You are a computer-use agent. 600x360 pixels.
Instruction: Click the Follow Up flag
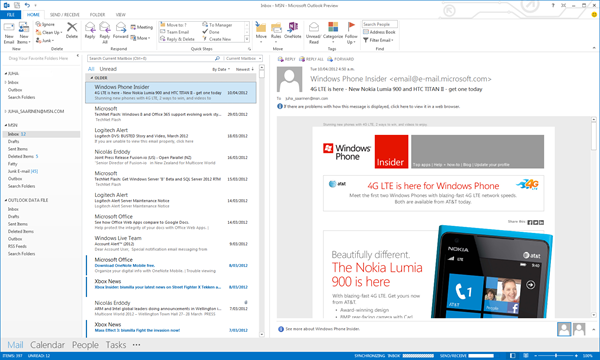(351, 27)
